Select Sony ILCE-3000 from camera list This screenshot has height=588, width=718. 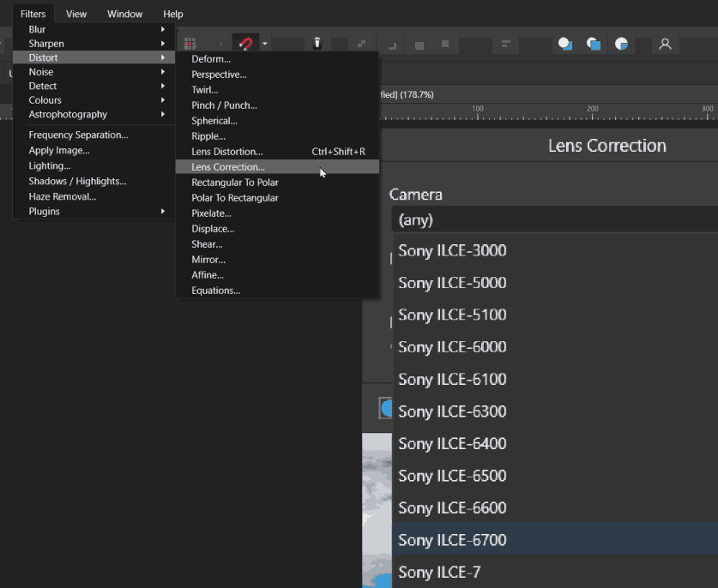coord(555,251)
